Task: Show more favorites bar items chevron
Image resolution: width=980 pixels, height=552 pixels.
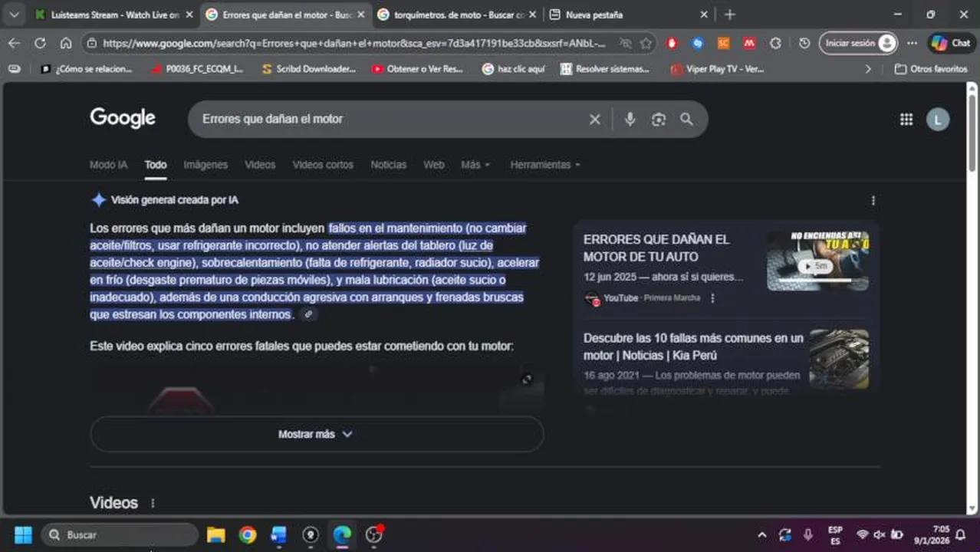Action: pos(868,69)
